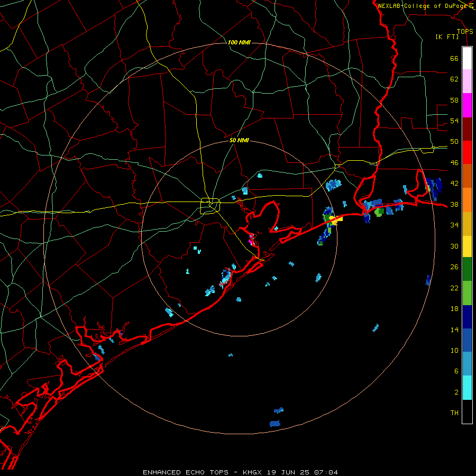Click the yellow loop highway ring around Houston

[x=210, y=206]
